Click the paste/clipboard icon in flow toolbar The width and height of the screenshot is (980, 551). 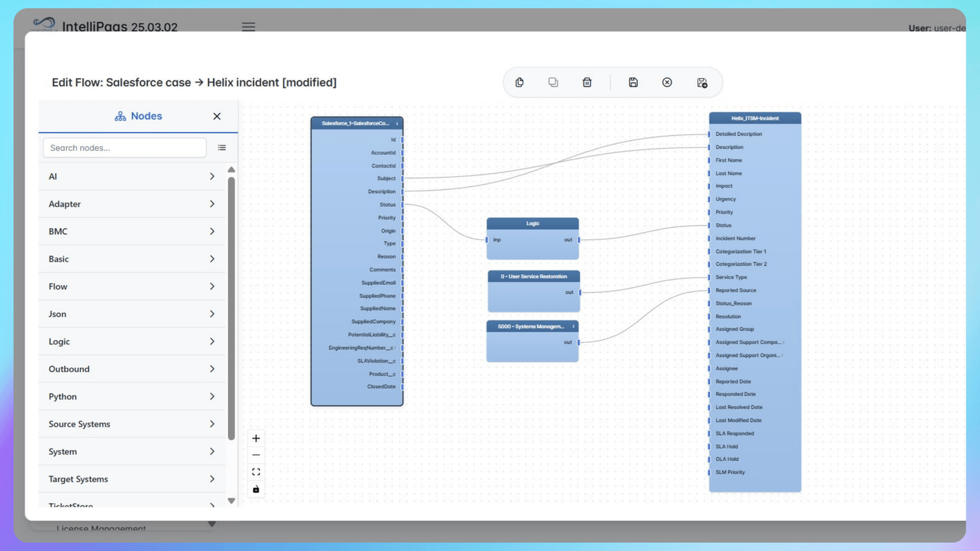[x=519, y=82]
